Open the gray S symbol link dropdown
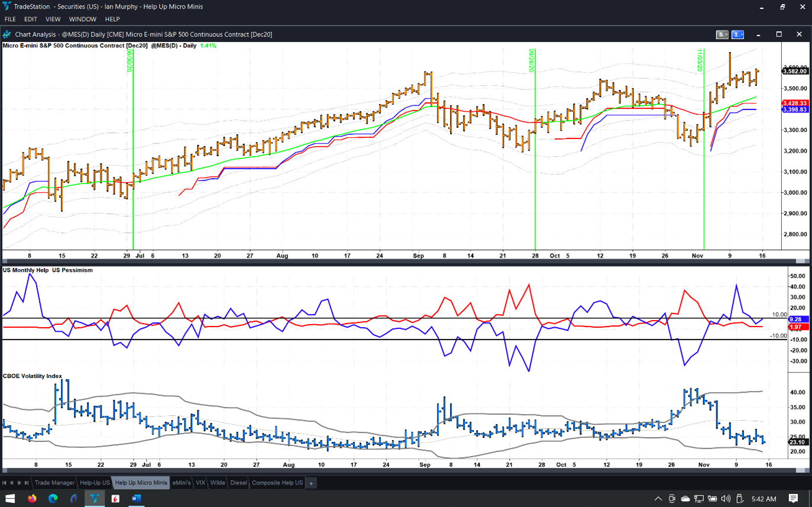This screenshot has width=812, height=507. tap(722, 34)
